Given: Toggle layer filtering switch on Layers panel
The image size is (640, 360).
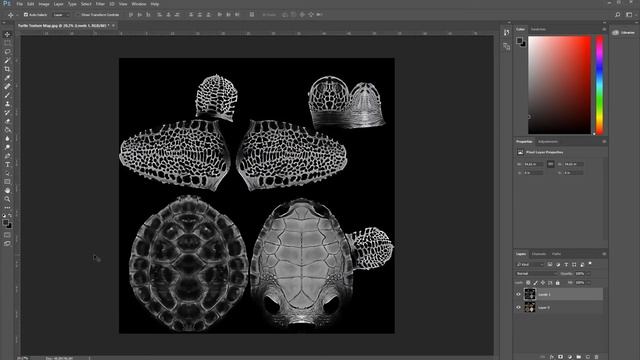Looking at the screenshot, I should [590, 264].
